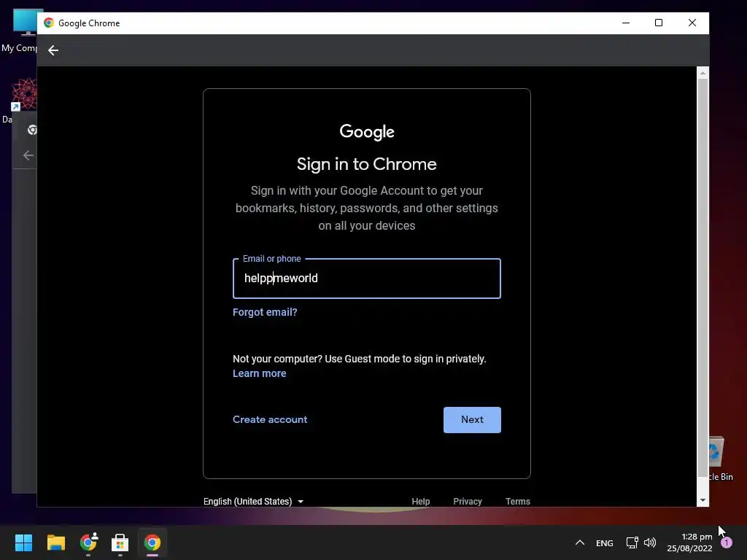Screen dimensions: 747x560
Task: Show hidden system tray icons
Action: [x=579, y=542]
